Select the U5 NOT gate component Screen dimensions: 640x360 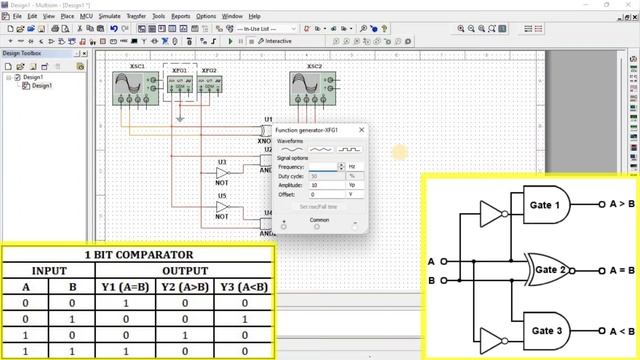[222, 207]
